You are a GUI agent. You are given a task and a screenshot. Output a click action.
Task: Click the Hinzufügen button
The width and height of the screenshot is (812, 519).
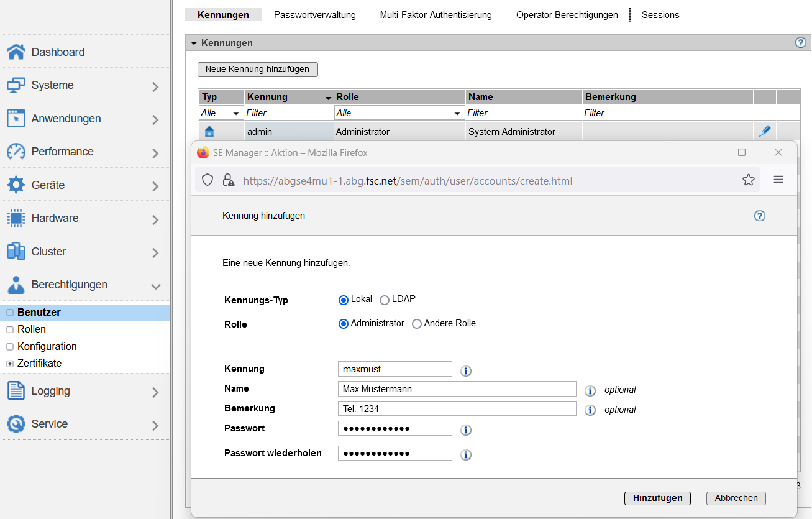[x=657, y=498]
